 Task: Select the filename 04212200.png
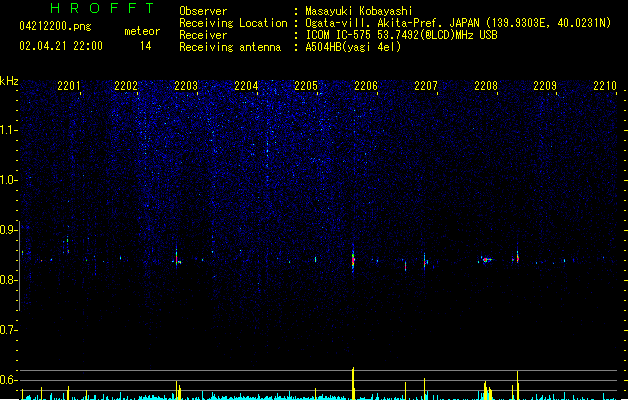click(55, 26)
